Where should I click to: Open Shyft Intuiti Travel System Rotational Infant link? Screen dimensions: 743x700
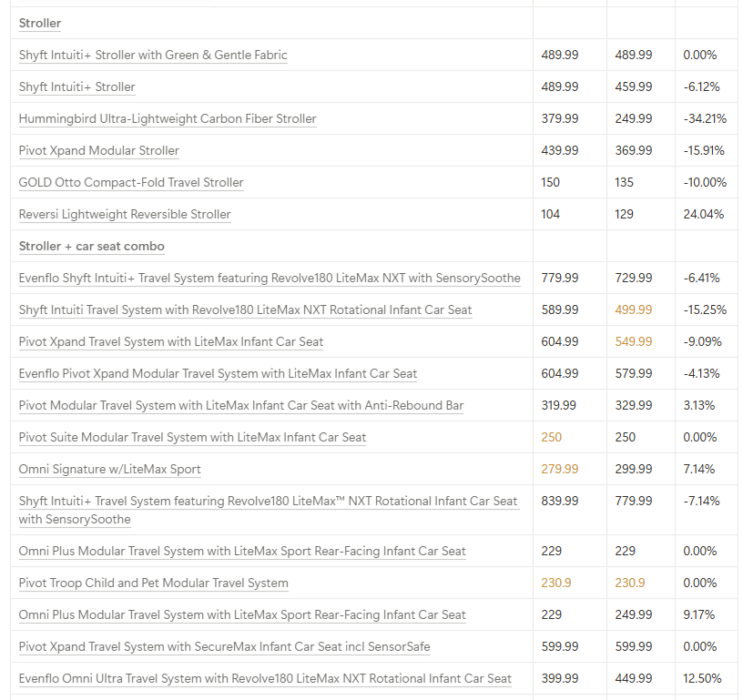pos(246,309)
